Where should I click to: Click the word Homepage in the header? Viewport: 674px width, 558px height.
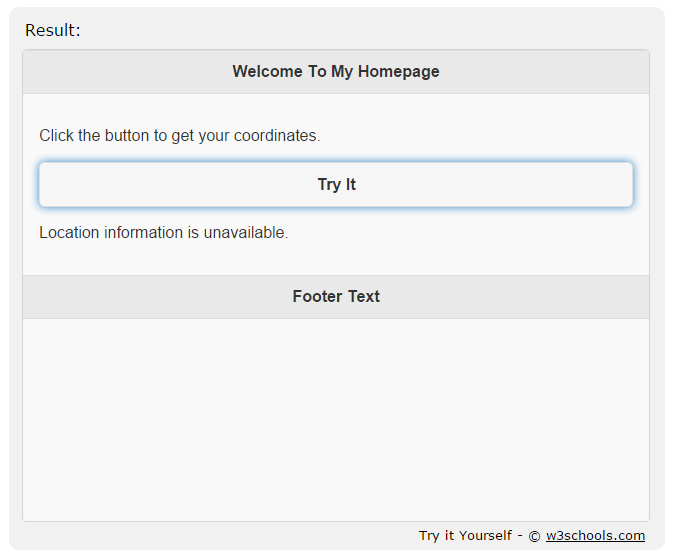(x=398, y=72)
